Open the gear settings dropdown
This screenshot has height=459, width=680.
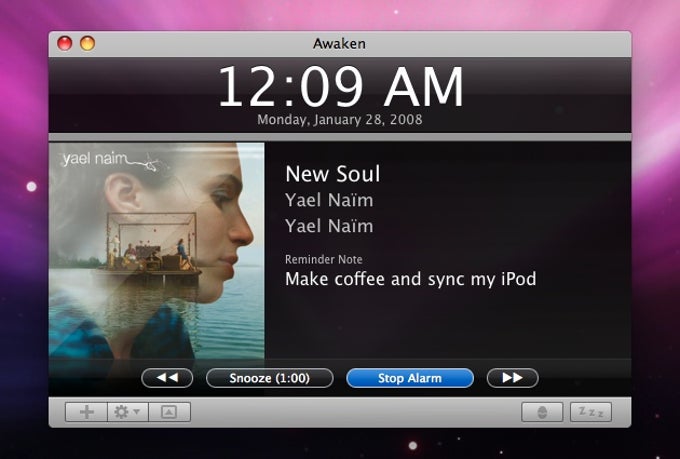(128, 412)
